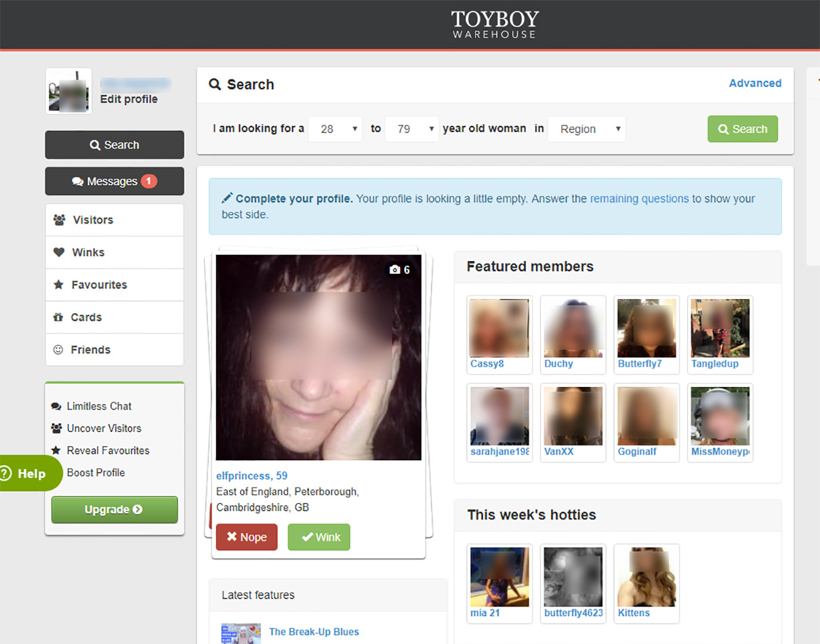Viewport: 820px width, 644px height.
Task: Open the maximum age 79 dropdown
Action: click(411, 129)
